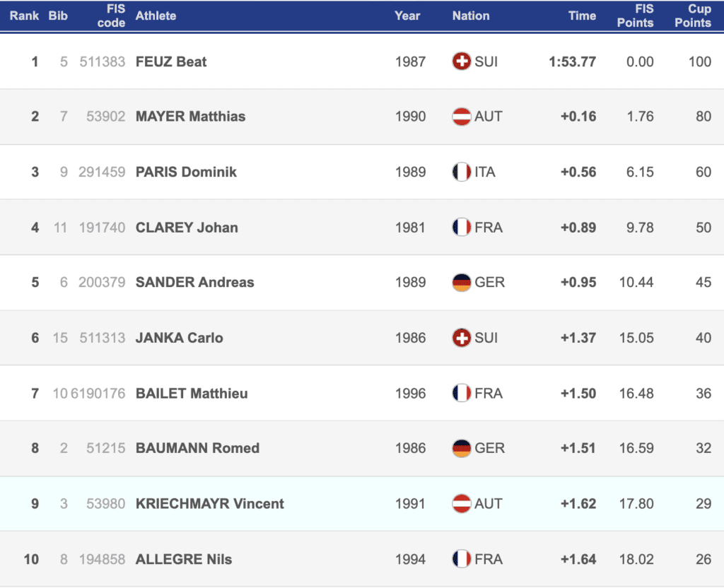The height and width of the screenshot is (588, 724).
Task: Open BAILET Matthieu athlete link
Action: pos(192,393)
